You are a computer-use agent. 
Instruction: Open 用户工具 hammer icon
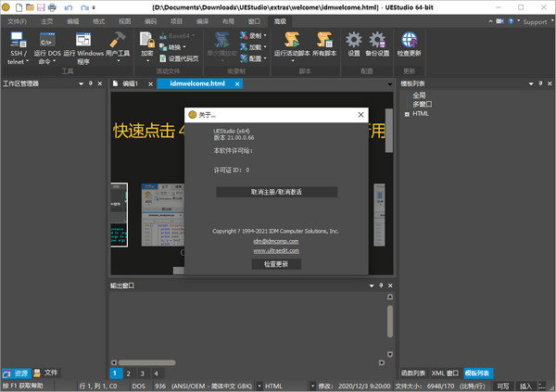point(118,40)
